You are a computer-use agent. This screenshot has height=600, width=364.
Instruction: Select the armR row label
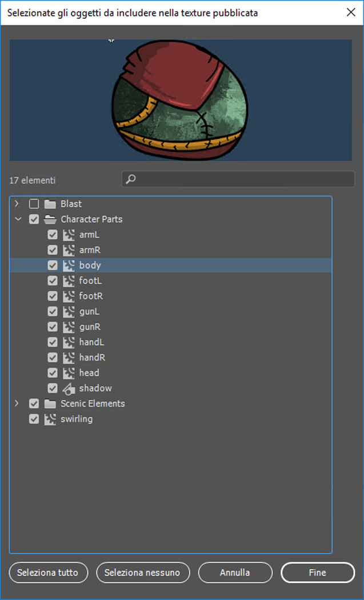[90, 250]
